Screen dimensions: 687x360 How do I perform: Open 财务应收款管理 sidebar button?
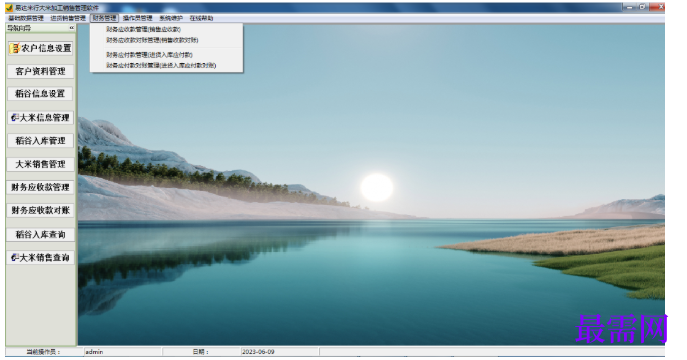coord(40,187)
